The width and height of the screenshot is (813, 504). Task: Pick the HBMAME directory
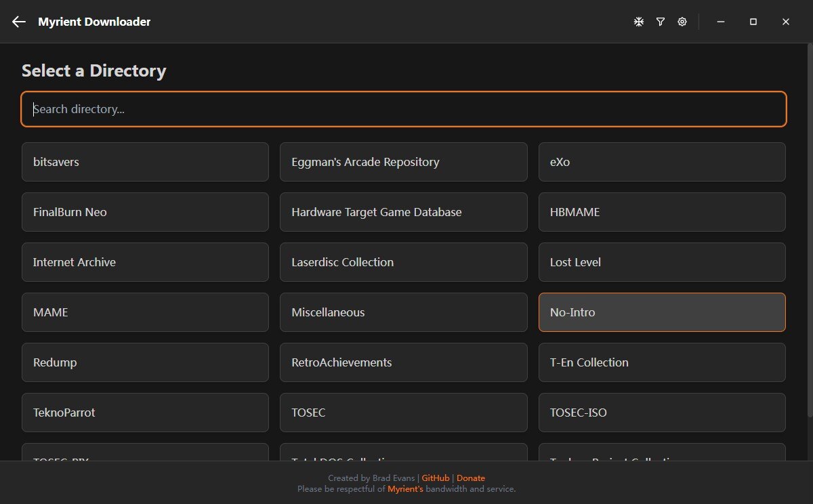[662, 212]
